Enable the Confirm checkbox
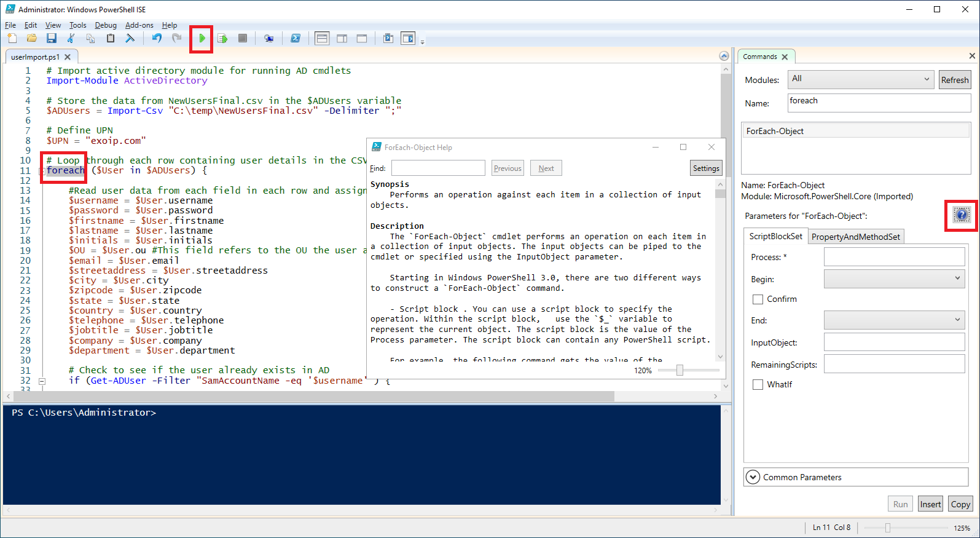This screenshot has width=980, height=538. coord(758,299)
